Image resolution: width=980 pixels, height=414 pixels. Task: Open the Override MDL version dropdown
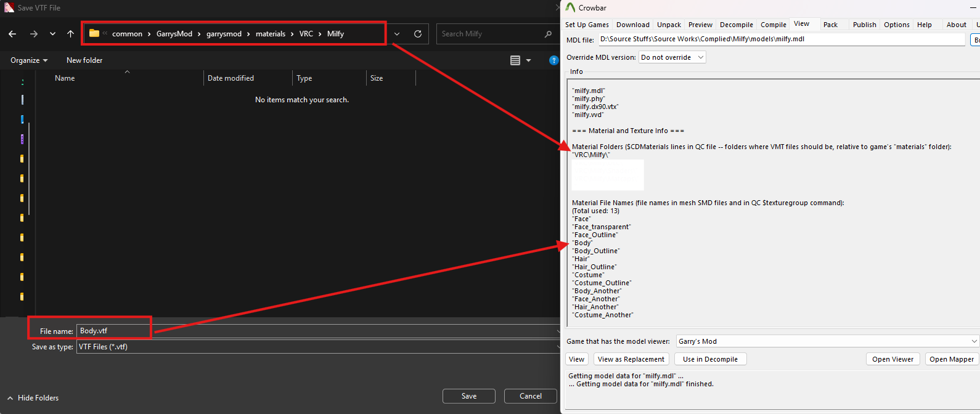tap(672, 57)
